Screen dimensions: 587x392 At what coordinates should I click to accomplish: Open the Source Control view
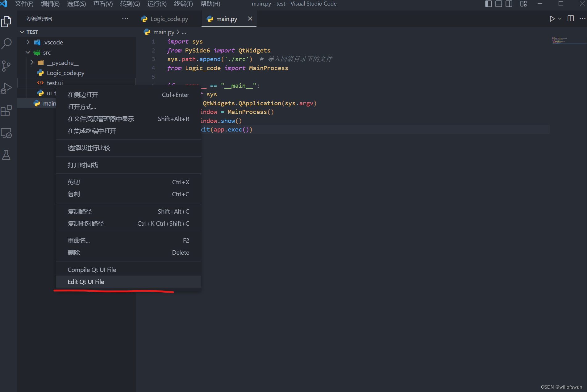(6, 66)
